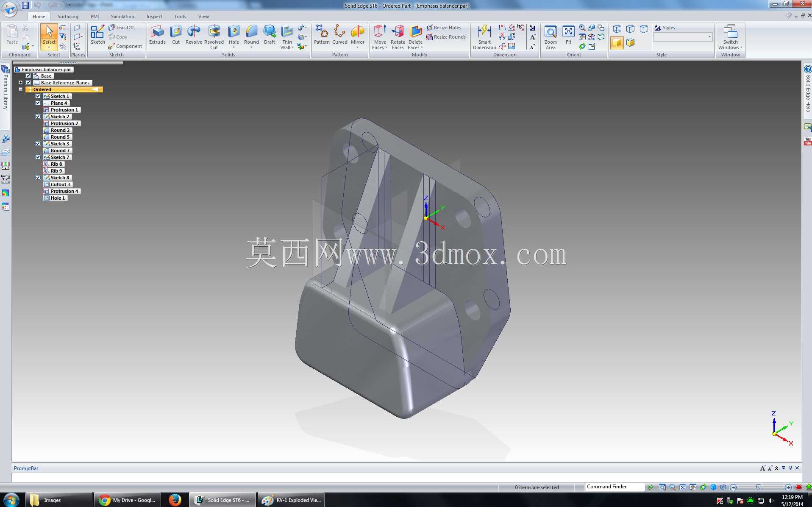
Task: Choose the Thin Wall tool
Action: (x=287, y=37)
